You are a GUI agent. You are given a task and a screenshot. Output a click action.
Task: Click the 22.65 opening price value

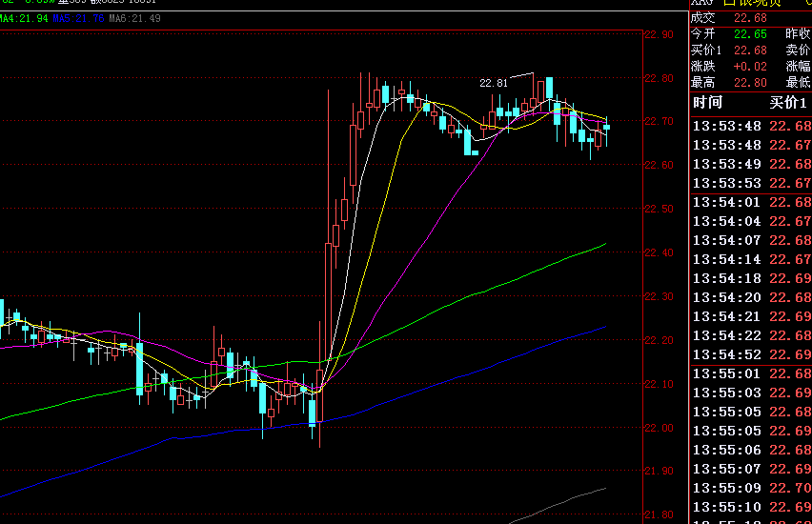tap(750, 34)
